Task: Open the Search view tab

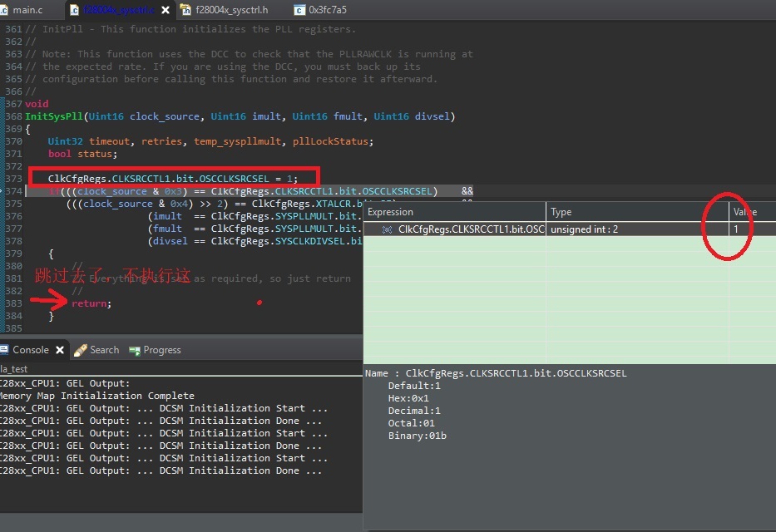Action: tap(97, 350)
